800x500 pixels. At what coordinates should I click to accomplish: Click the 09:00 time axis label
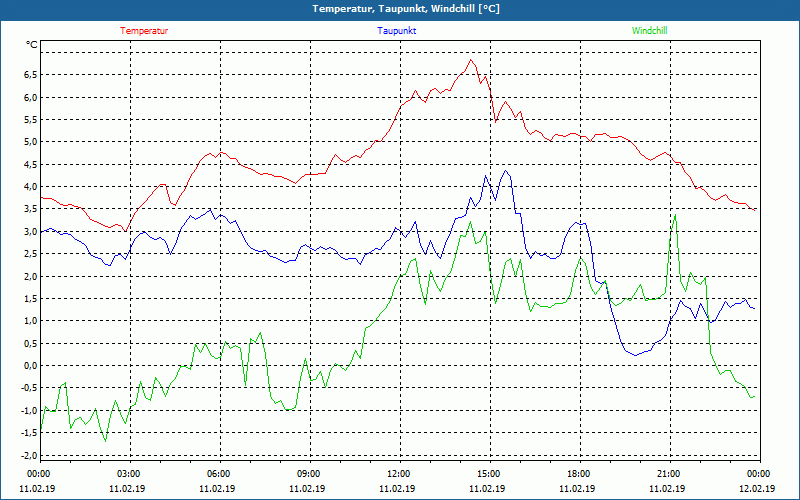pyautogui.click(x=308, y=474)
